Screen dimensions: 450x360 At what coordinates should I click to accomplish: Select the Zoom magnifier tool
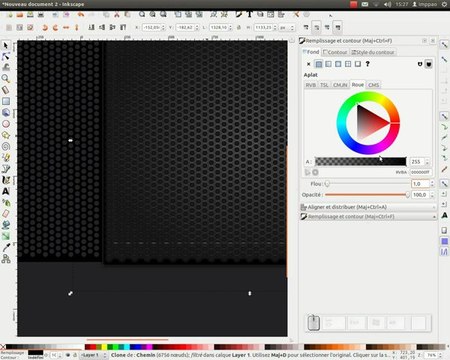[x=6, y=79]
